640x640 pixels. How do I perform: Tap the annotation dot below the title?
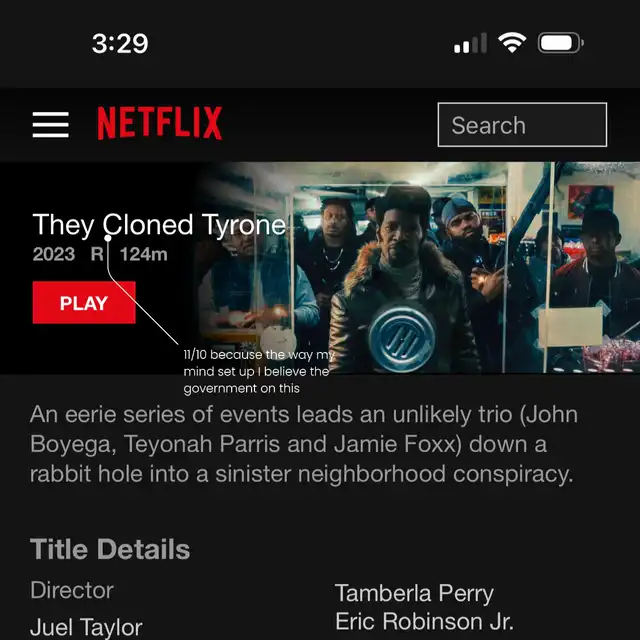(x=108, y=238)
